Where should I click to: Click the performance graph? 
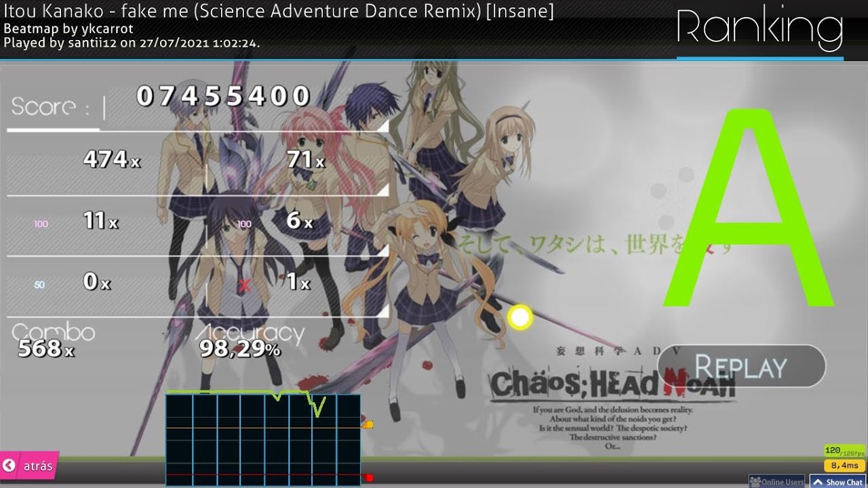pos(263,439)
